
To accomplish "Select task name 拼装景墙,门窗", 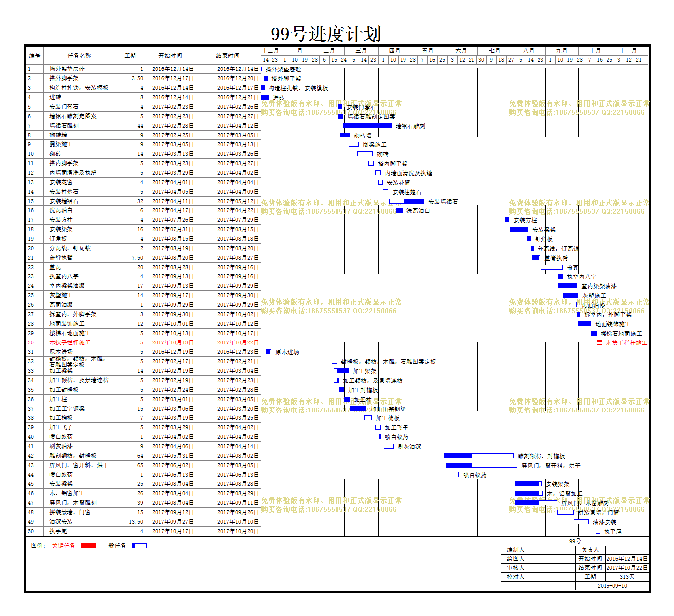I will click(x=70, y=512).
